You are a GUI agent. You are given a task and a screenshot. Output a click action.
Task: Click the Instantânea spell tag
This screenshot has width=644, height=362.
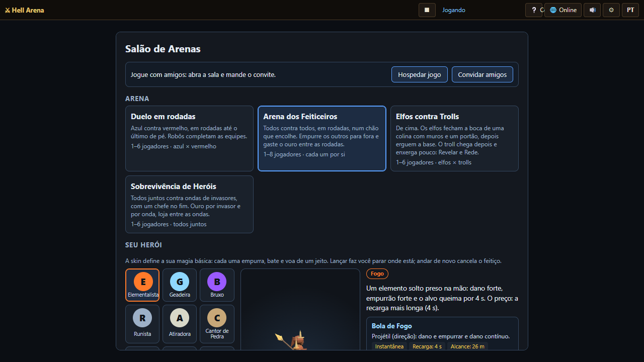click(x=389, y=346)
